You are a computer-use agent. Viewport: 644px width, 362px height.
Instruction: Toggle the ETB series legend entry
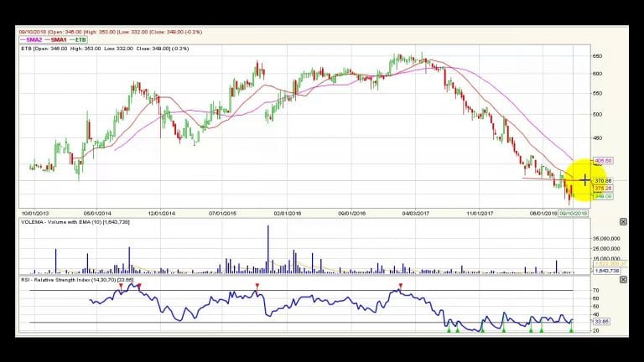pyautogui.click(x=78, y=40)
